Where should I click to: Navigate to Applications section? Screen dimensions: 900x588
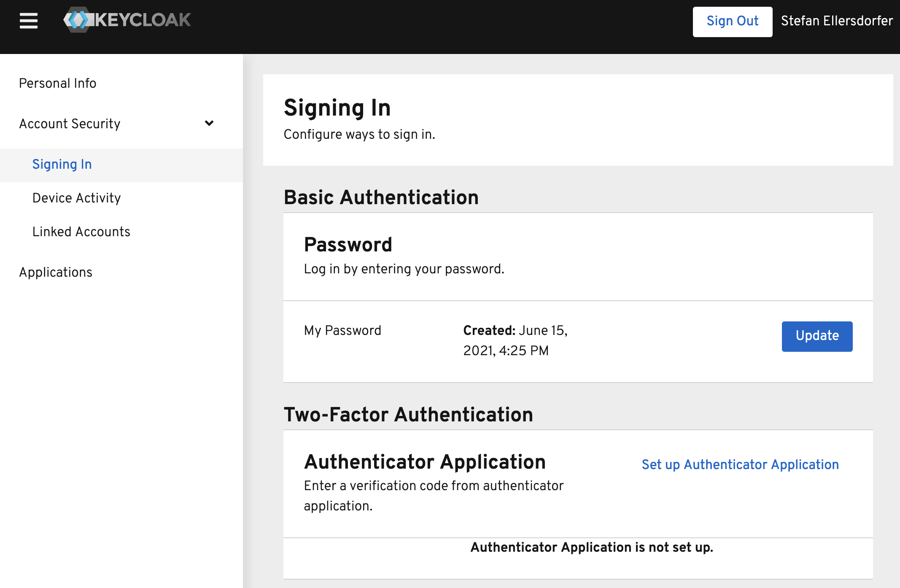(56, 272)
